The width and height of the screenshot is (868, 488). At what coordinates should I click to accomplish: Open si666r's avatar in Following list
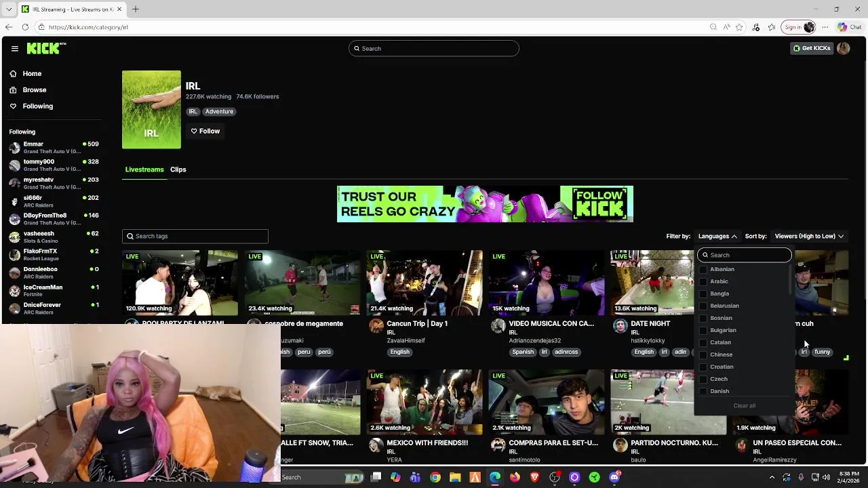(15, 201)
